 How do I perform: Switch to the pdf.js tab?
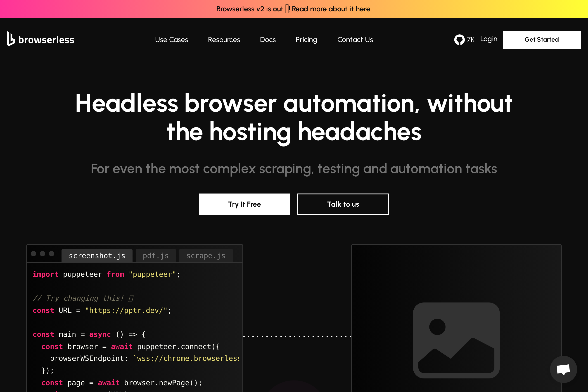(156, 256)
